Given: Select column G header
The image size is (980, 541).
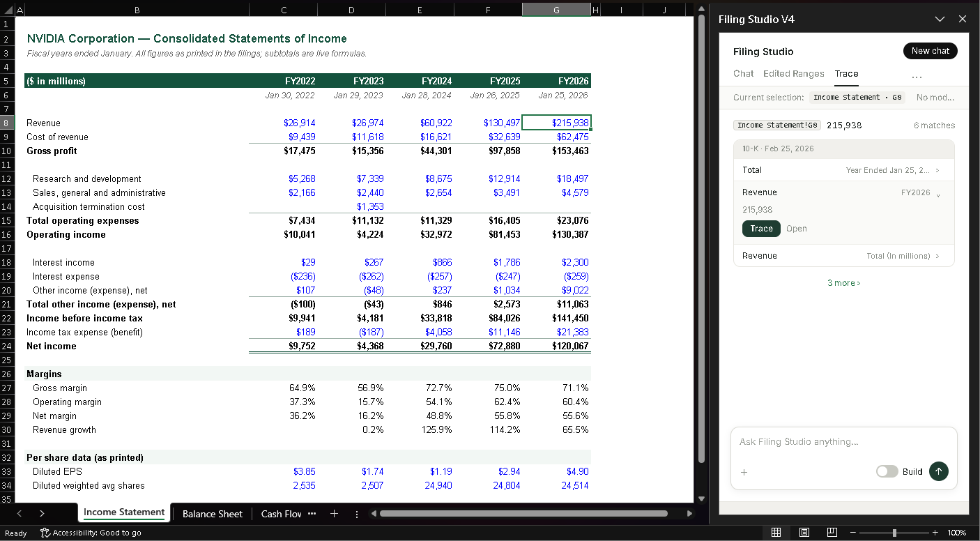Looking at the screenshot, I should [x=556, y=10].
